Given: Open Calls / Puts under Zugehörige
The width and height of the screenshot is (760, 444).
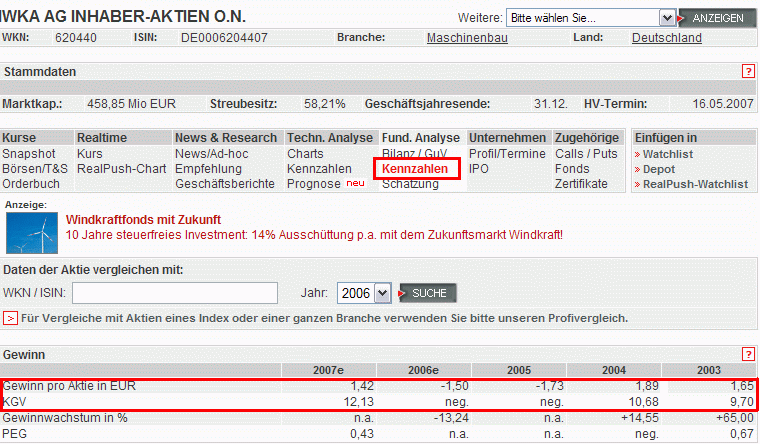Looking at the screenshot, I should coord(586,154).
